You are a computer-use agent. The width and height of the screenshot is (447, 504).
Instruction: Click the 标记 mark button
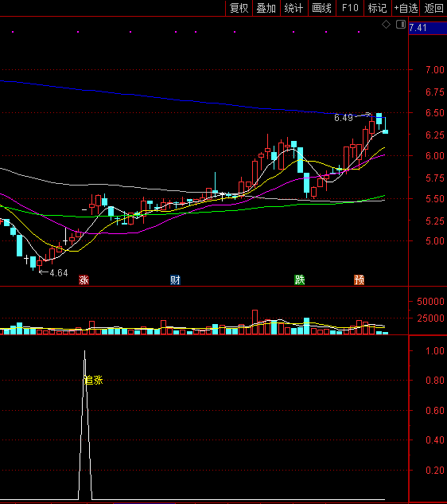pyautogui.click(x=378, y=8)
